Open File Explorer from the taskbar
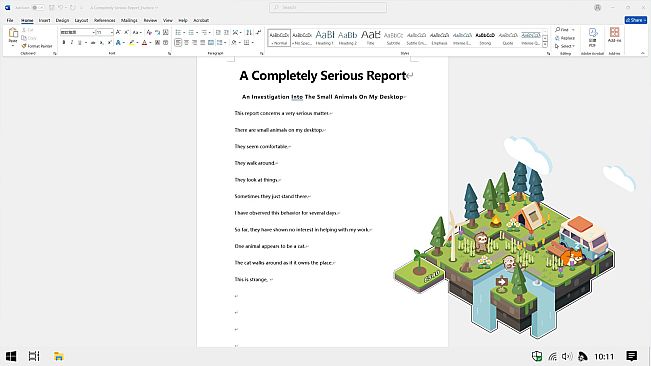 [x=59, y=356]
